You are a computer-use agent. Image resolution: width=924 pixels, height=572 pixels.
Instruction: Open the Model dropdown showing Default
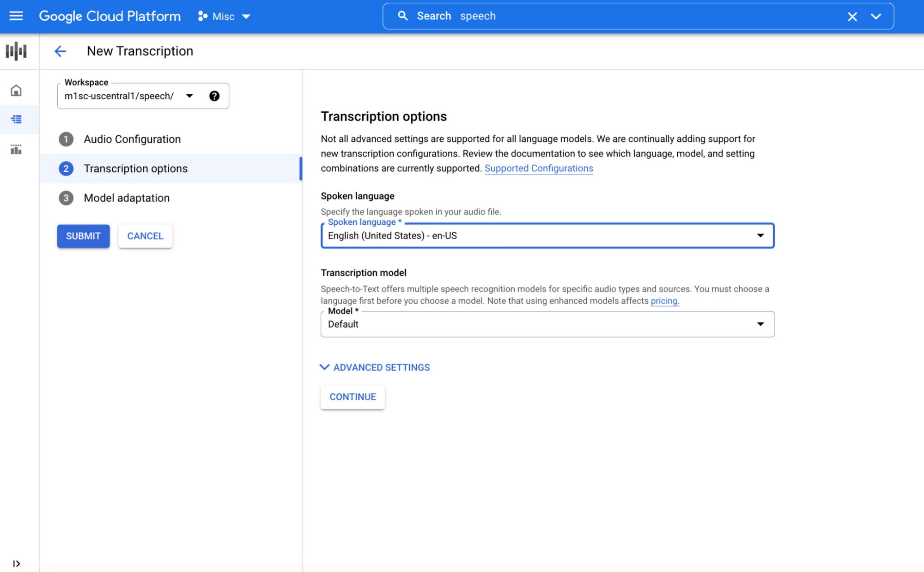[x=547, y=324]
